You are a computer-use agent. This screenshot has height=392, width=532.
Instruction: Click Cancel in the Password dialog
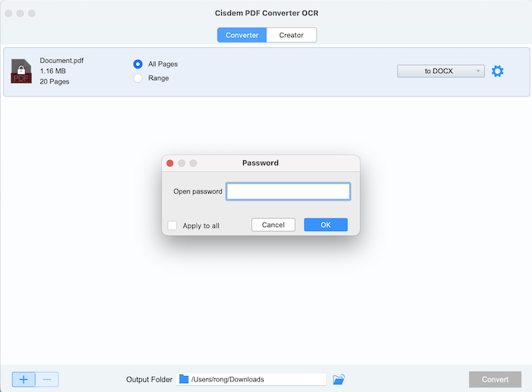(x=273, y=224)
